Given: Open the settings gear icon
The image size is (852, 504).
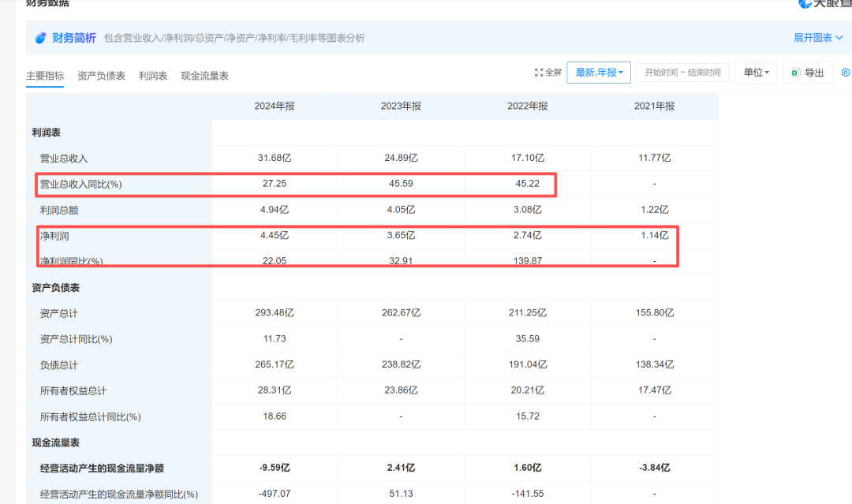Looking at the screenshot, I should 846,73.
